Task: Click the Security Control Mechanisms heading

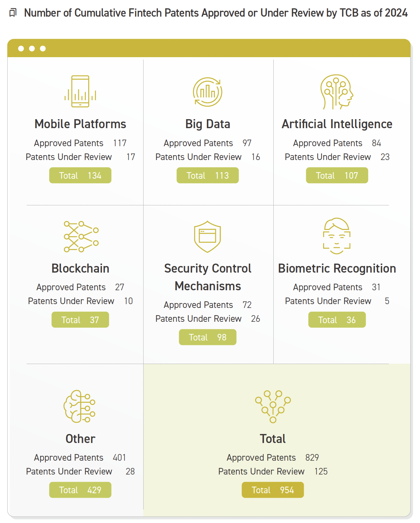Action: tap(208, 277)
